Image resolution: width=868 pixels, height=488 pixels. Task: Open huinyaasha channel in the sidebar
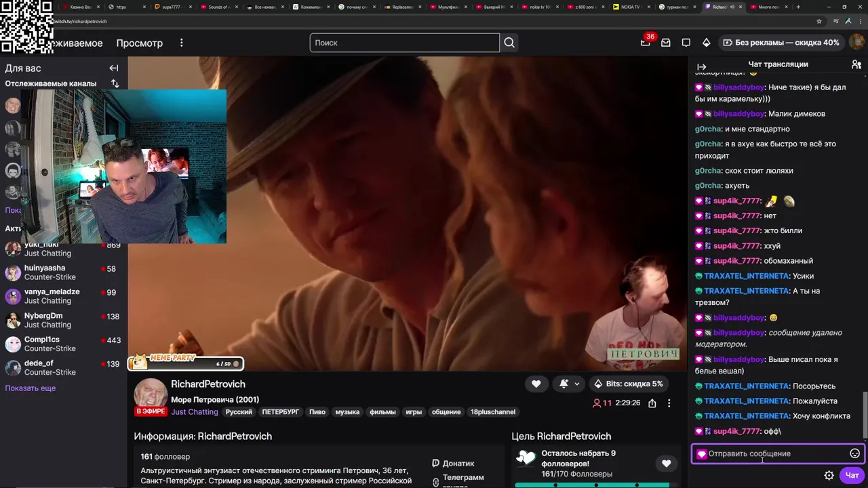(62, 272)
